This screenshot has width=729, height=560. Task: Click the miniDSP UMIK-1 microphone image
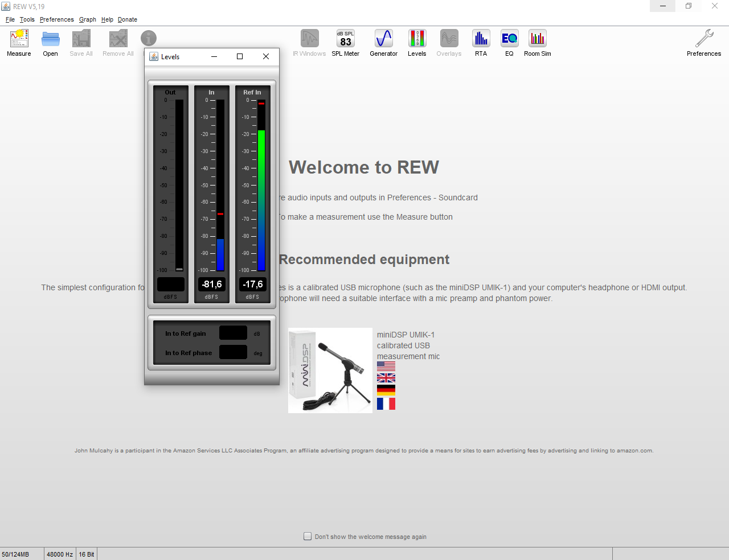[x=330, y=370]
